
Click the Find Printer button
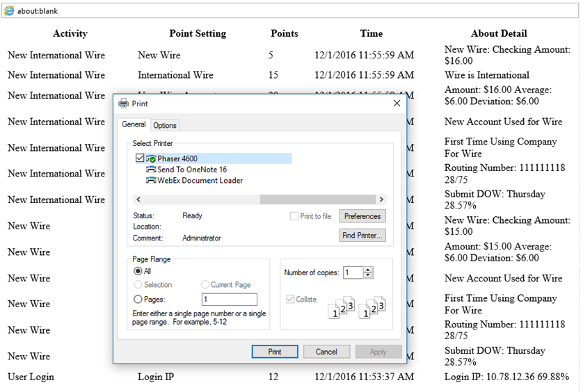tap(362, 236)
